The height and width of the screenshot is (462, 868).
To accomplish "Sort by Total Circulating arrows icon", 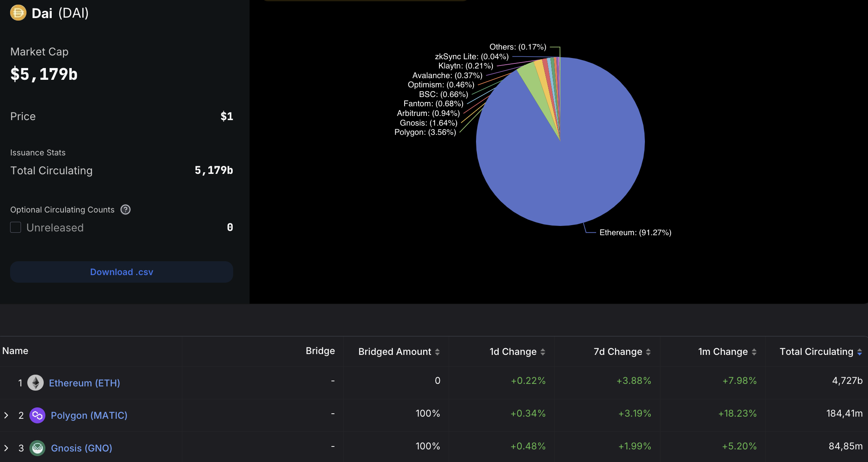I will tap(860, 352).
